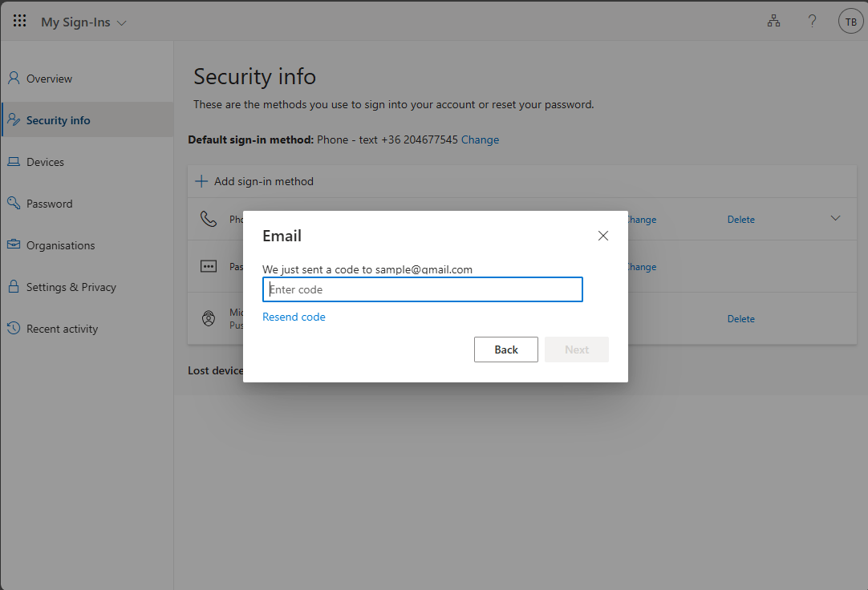Open the app launcher grid icon
Viewport: 868px width, 590px height.
[x=20, y=22]
